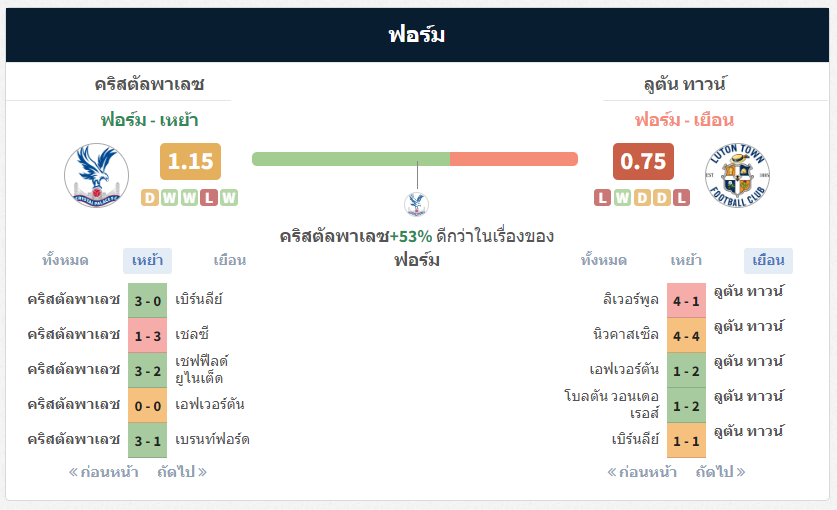The height and width of the screenshot is (510, 837).
Task: Select the highlighted เยือน tab for Luton Town
Action: 768,261
